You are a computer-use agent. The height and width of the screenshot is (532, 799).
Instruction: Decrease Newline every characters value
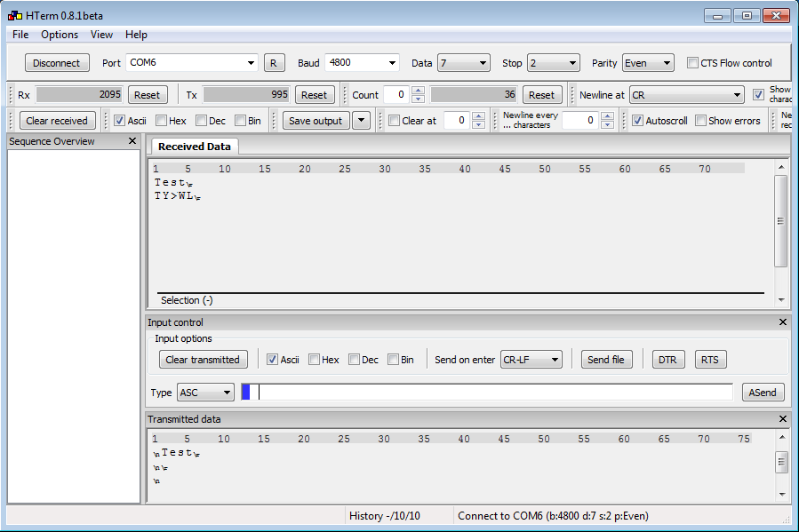pyautogui.click(x=607, y=124)
